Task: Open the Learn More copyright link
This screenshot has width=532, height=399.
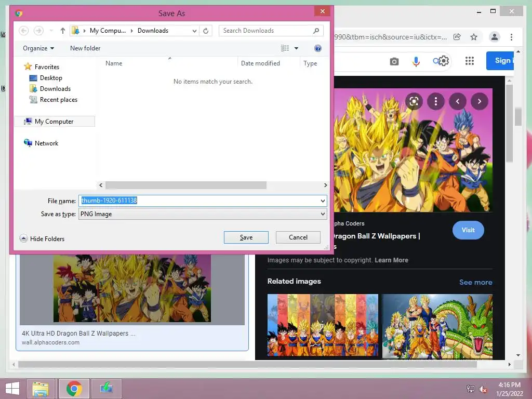Action: pos(391,260)
